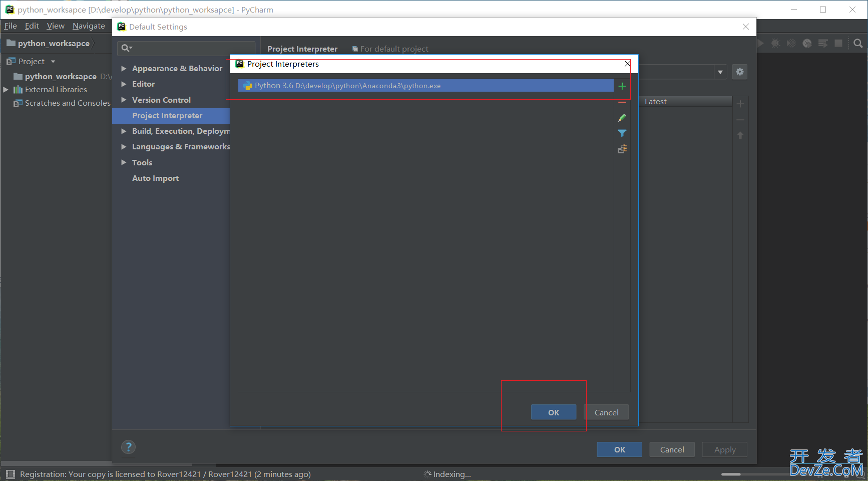The height and width of the screenshot is (481, 868).
Task: Open Search Everywhere magnifier icon
Action: pos(858,44)
